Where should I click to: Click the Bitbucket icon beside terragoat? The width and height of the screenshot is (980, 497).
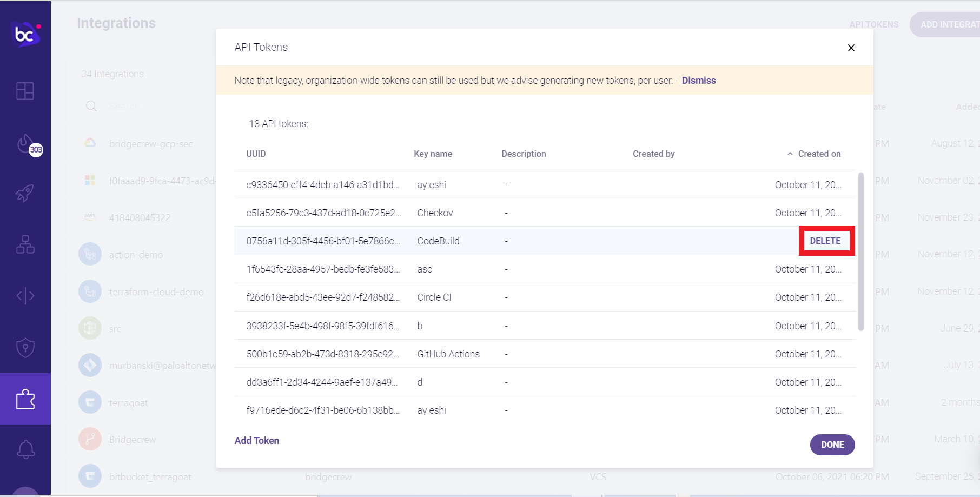point(90,402)
